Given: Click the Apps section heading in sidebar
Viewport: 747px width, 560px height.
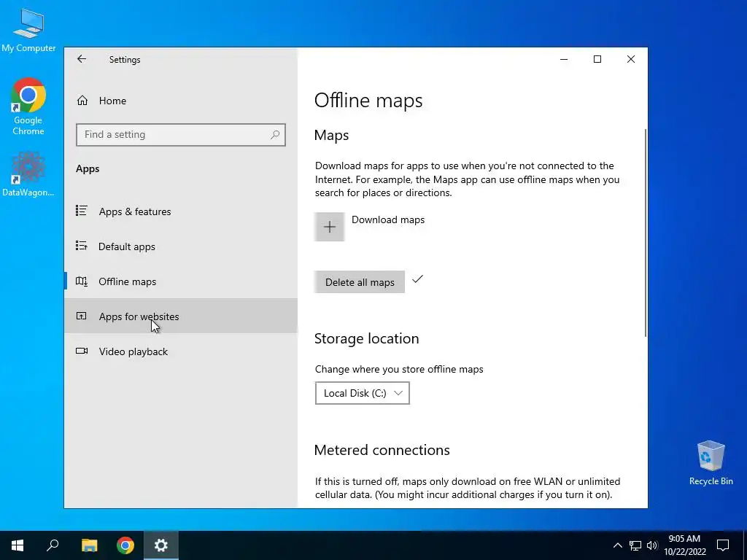Looking at the screenshot, I should click(88, 168).
